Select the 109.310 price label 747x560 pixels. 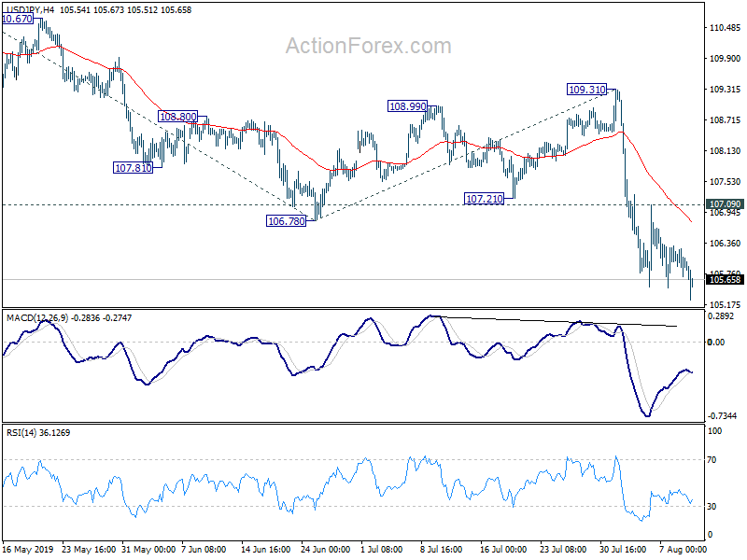coord(587,90)
